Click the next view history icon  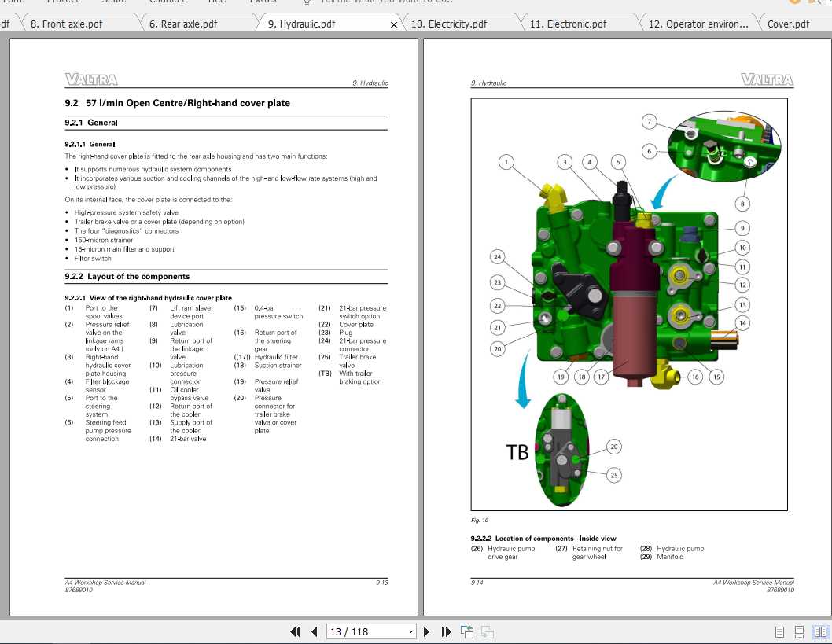(487, 631)
